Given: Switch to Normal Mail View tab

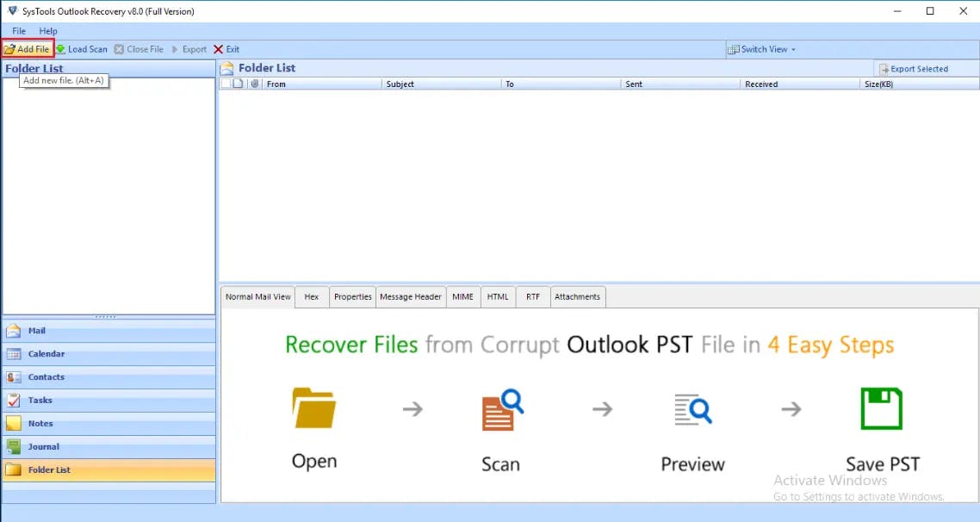Looking at the screenshot, I should tap(258, 297).
